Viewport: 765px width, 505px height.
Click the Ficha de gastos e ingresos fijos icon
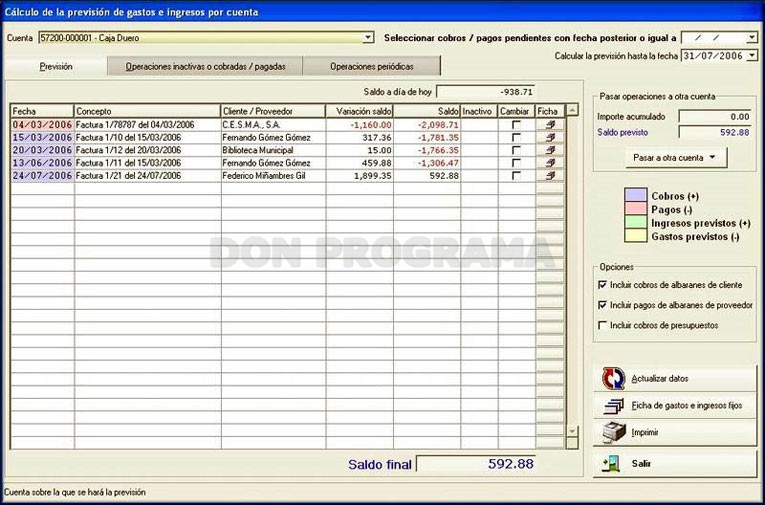tap(613, 405)
